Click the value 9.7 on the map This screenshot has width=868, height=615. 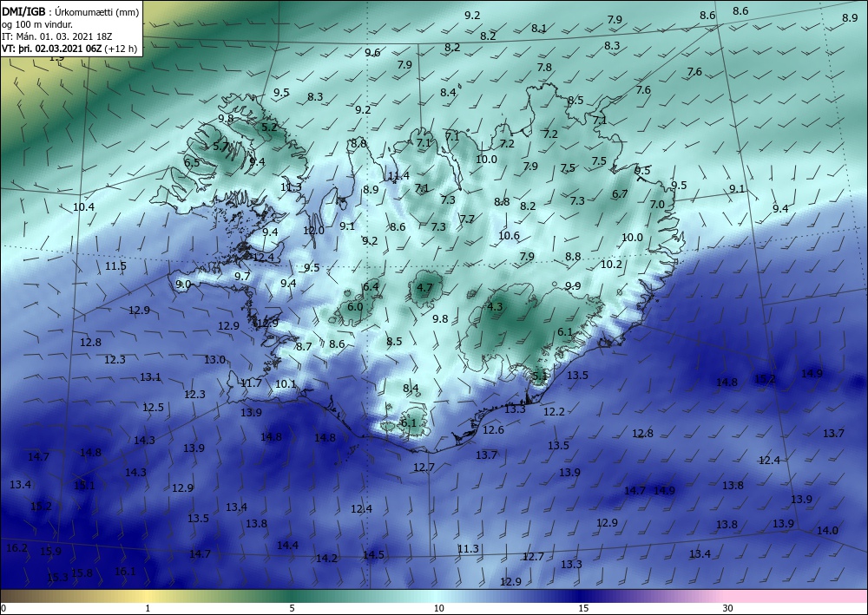pyautogui.click(x=242, y=276)
